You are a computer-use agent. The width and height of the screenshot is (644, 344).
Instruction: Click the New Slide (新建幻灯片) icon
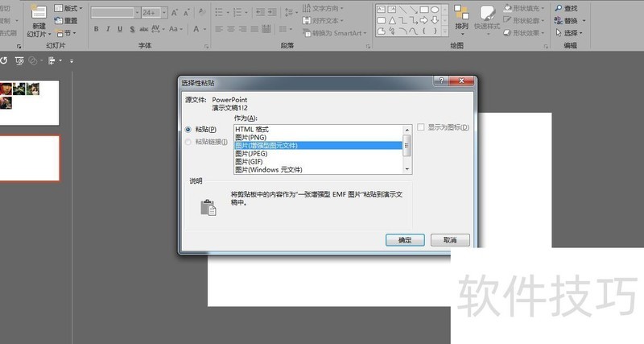point(39,12)
